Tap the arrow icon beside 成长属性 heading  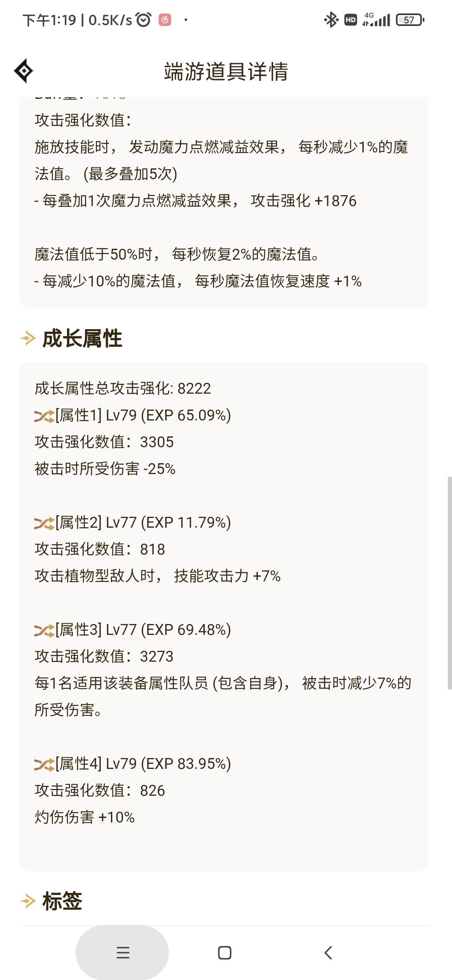(x=28, y=338)
